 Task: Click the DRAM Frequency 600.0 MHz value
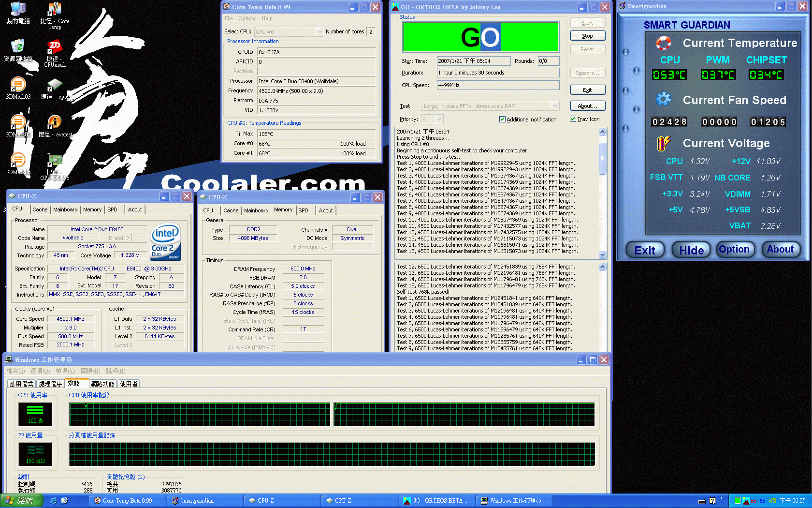coord(303,269)
